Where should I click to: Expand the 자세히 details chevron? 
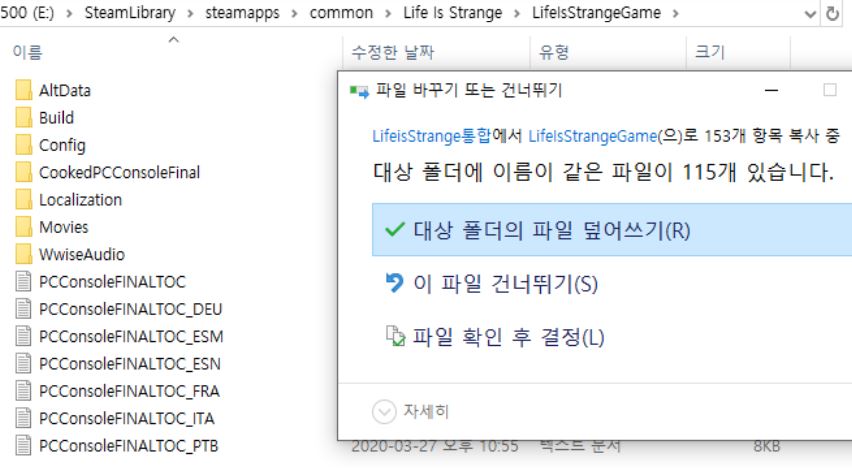[384, 411]
